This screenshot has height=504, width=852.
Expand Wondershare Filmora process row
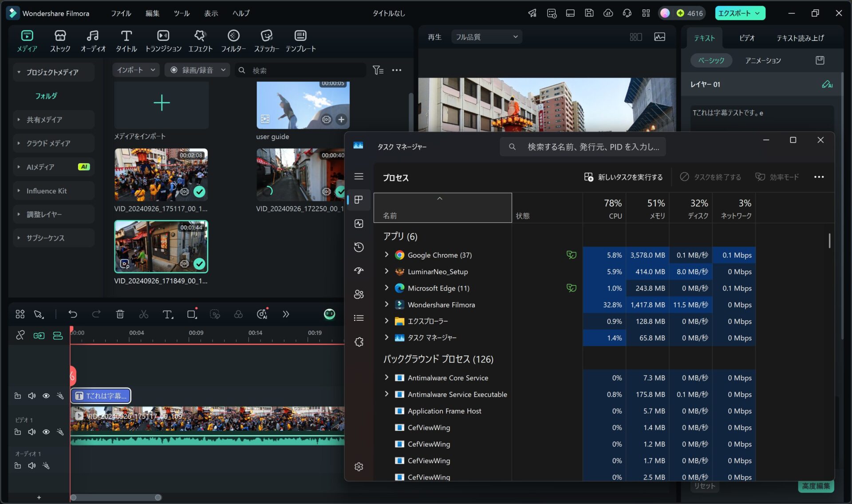click(x=387, y=304)
